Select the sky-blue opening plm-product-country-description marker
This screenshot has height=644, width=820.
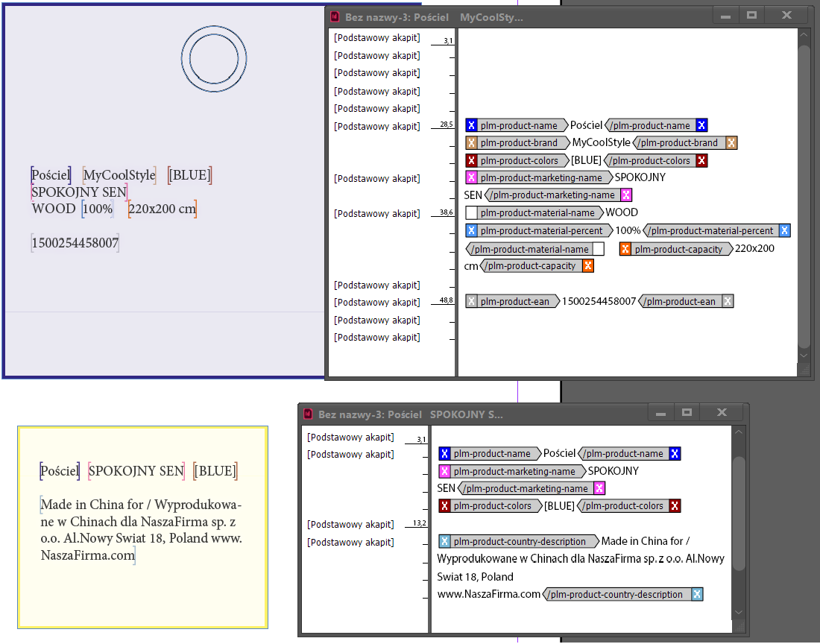[x=519, y=542]
